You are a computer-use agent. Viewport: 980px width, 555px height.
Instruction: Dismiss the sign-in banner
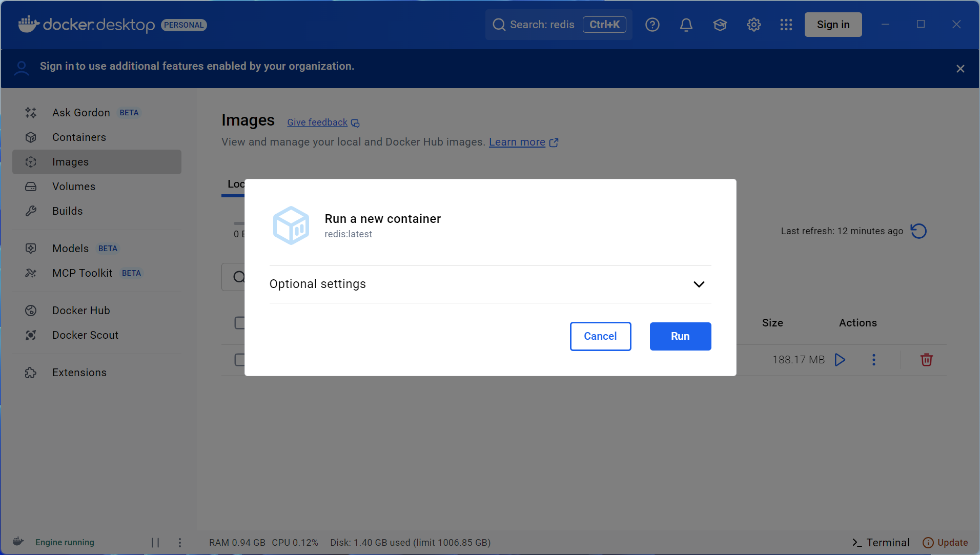[x=960, y=69]
